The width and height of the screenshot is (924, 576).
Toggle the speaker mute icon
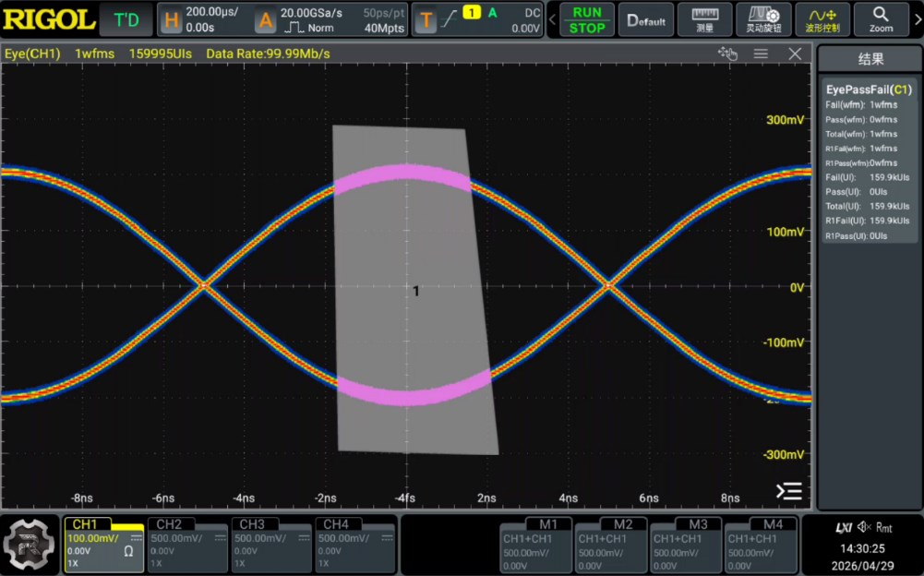[x=865, y=527]
